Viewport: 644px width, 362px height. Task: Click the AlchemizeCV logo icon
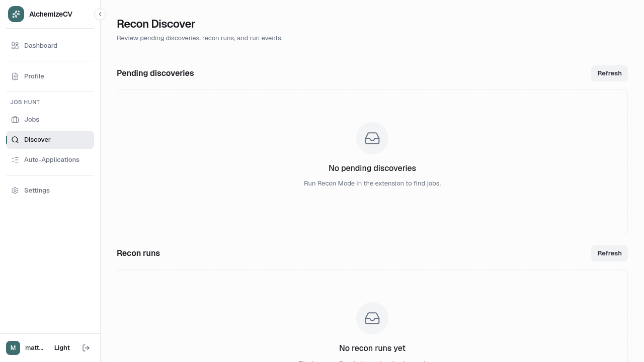(x=16, y=14)
